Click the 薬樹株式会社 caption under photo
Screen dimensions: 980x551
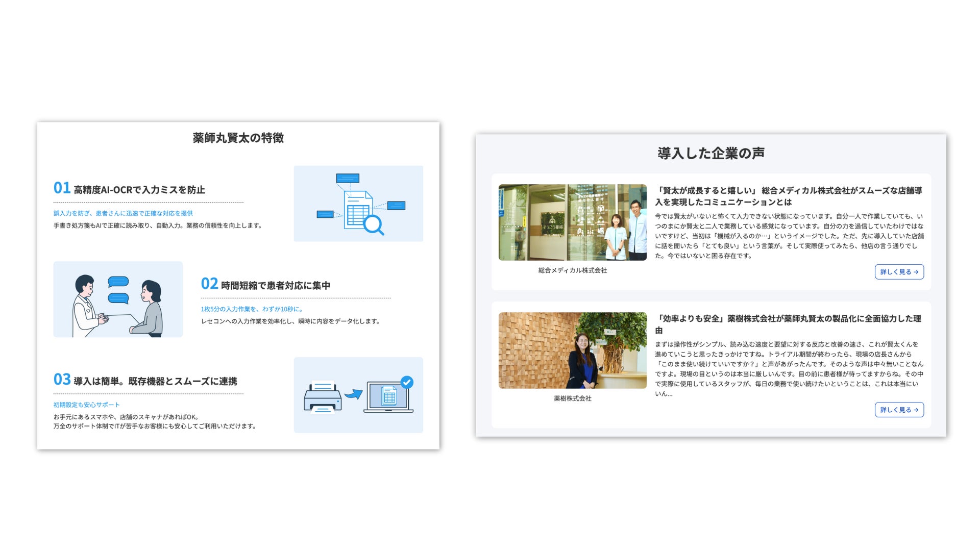tap(572, 398)
